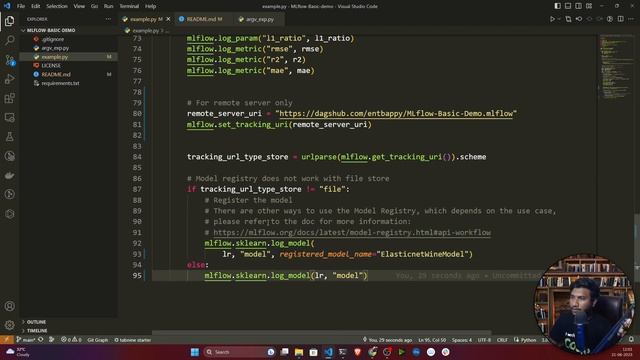Open Customize Layout icon in title bar
The height and width of the screenshot is (360, 640).
pyautogui.click(x=589, y=6)
